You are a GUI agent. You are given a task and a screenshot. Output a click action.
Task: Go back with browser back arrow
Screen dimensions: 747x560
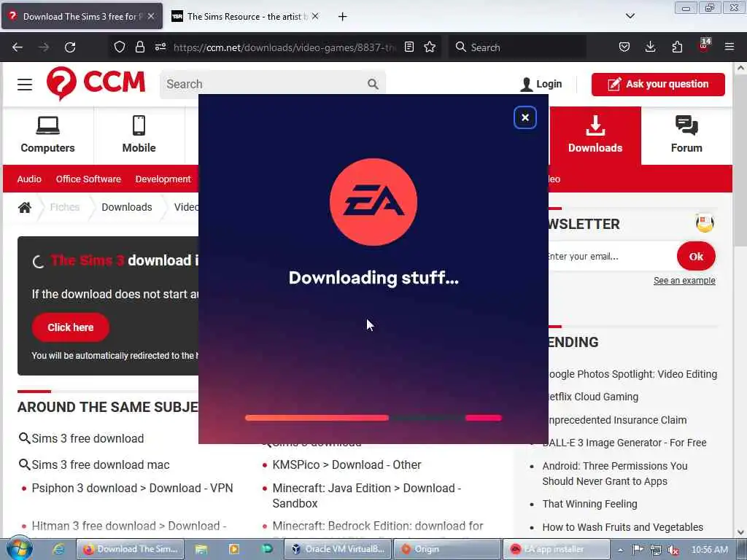click(18, 47)
